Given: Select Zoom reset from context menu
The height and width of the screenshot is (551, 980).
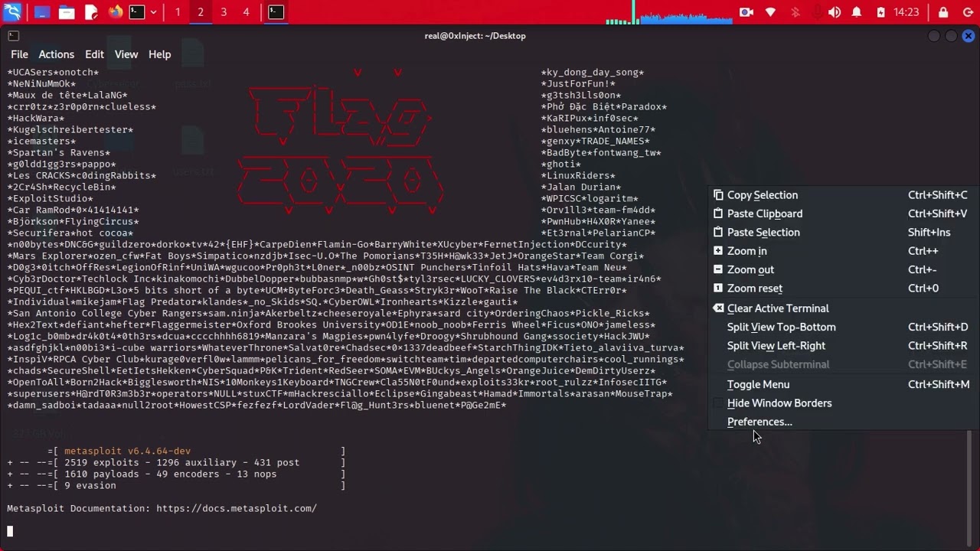Looking at the screenshot, I should coord(841,288).
